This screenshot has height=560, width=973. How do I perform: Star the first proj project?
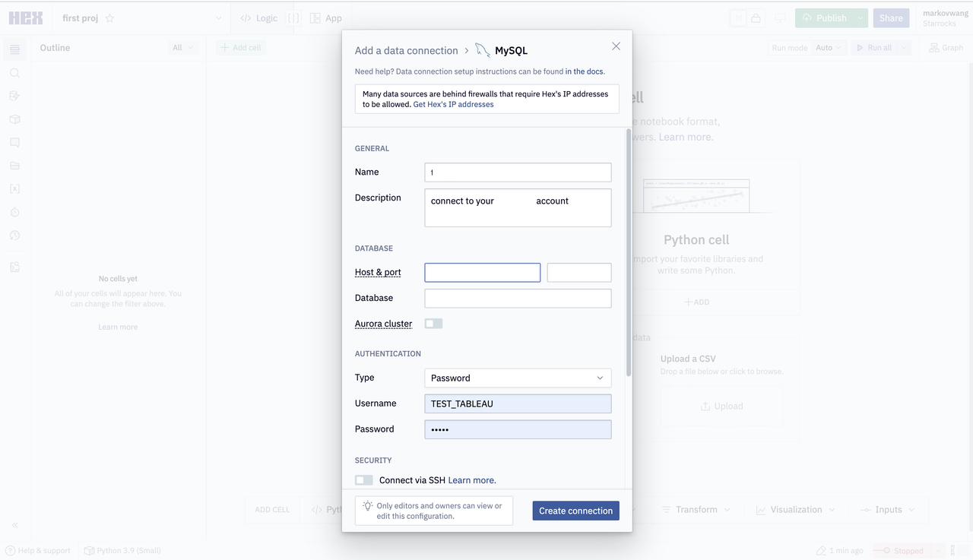(x=109, y=18)
